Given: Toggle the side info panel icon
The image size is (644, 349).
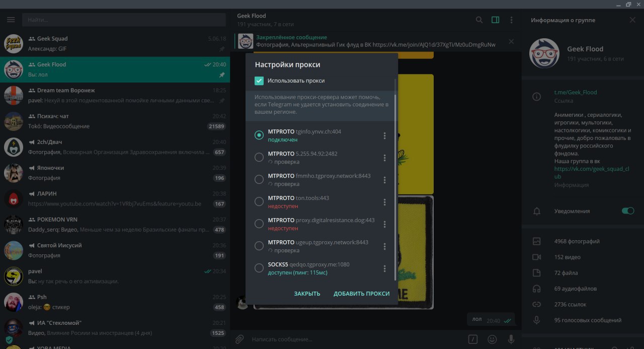Looking at the screenshot, I should click(x=496, y=20).
